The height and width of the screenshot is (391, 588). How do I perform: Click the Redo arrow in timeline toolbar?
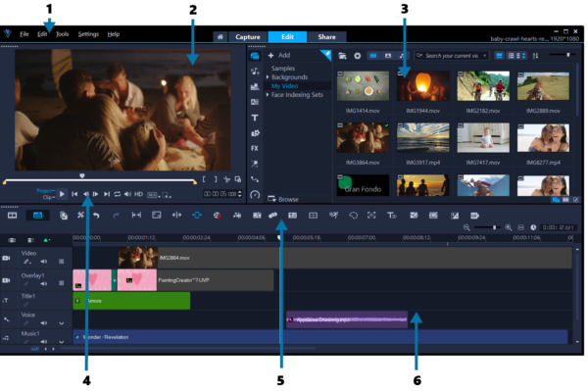pos(116,216)
